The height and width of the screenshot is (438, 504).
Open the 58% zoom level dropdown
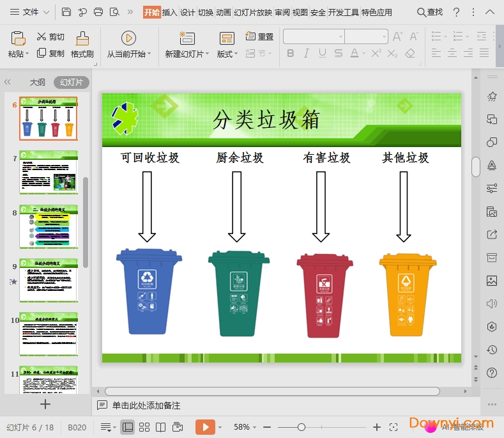(245, 427)
